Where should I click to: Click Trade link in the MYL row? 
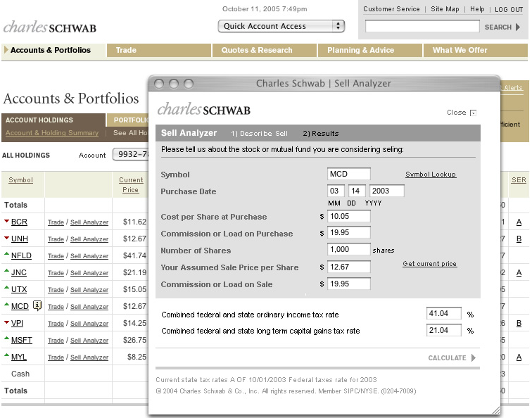56,357
